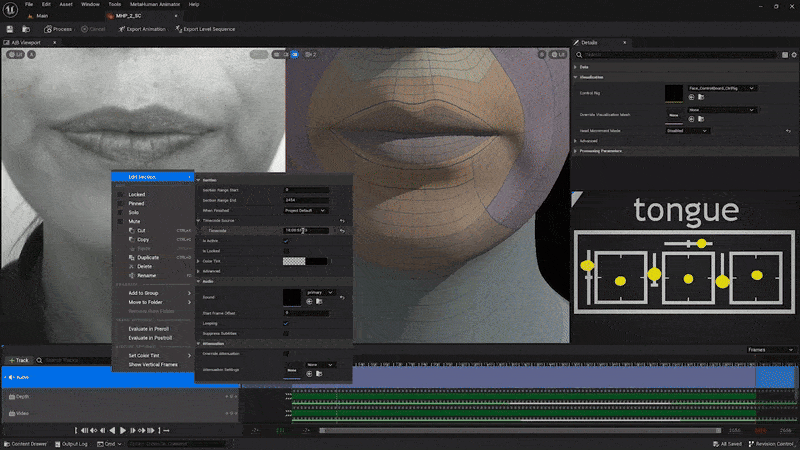The height and width of the screenshot is (450, 800).
Task: Collapse the Visualization section in Details
Action: (576, 77)
